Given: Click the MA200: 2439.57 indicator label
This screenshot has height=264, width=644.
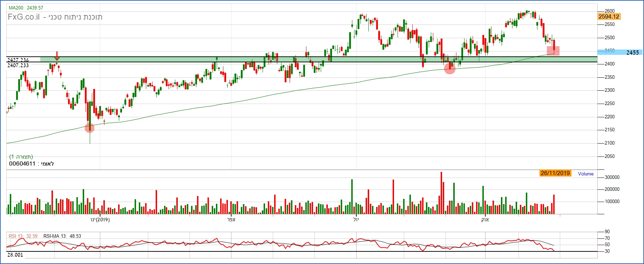Looking at the screenshot, I should pos(26,8).
